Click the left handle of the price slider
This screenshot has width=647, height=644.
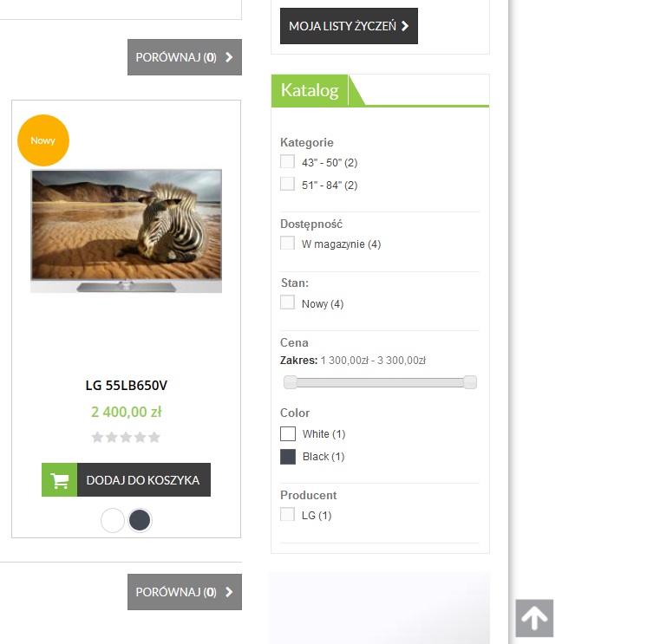291,382
